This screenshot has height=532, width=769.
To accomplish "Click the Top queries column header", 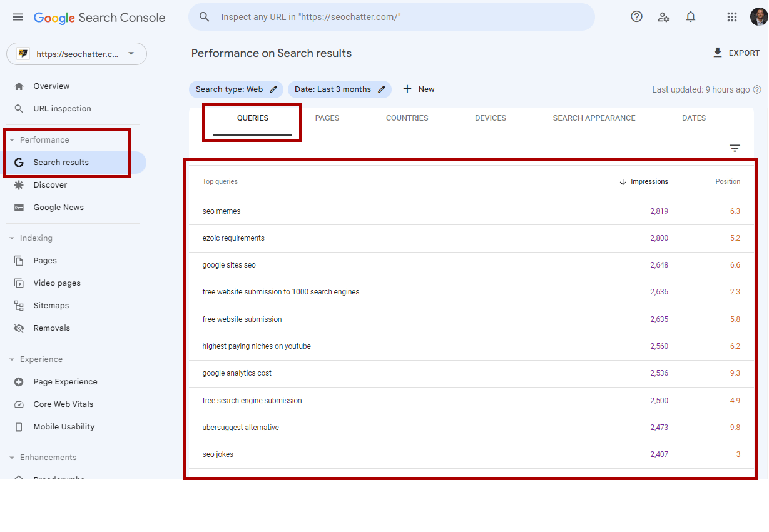I will pyautogui.click(x=220, y=182).
